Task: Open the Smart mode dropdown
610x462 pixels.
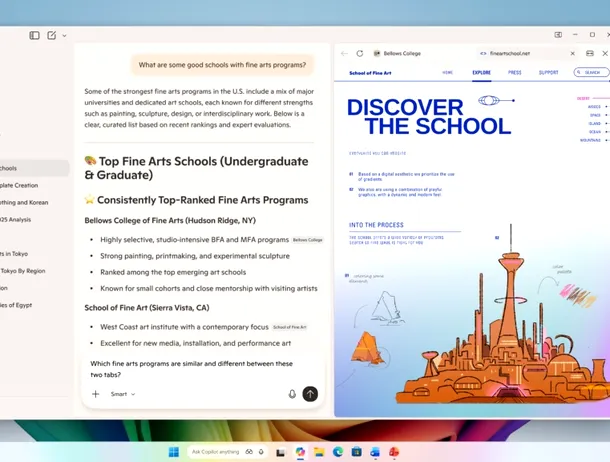Action: pos(123,394)
